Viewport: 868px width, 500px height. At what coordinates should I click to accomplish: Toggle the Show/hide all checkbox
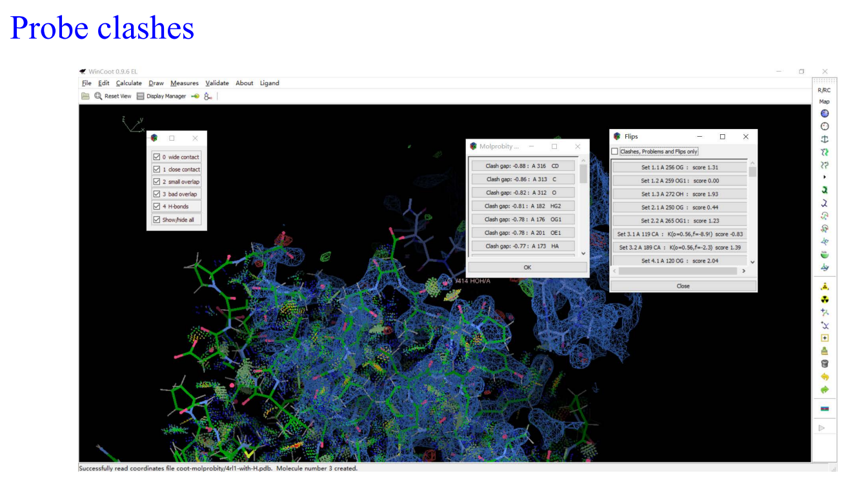pyautogui.click(x=176, y=219)
